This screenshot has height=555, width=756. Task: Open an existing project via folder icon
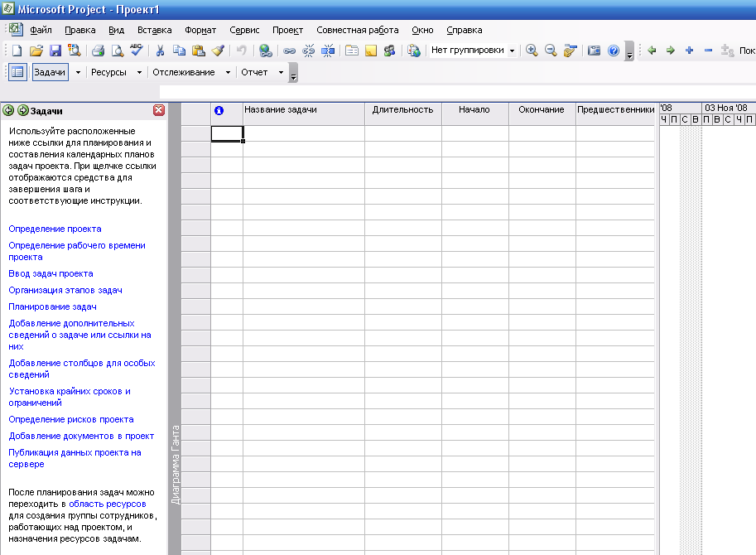[36, 51]
